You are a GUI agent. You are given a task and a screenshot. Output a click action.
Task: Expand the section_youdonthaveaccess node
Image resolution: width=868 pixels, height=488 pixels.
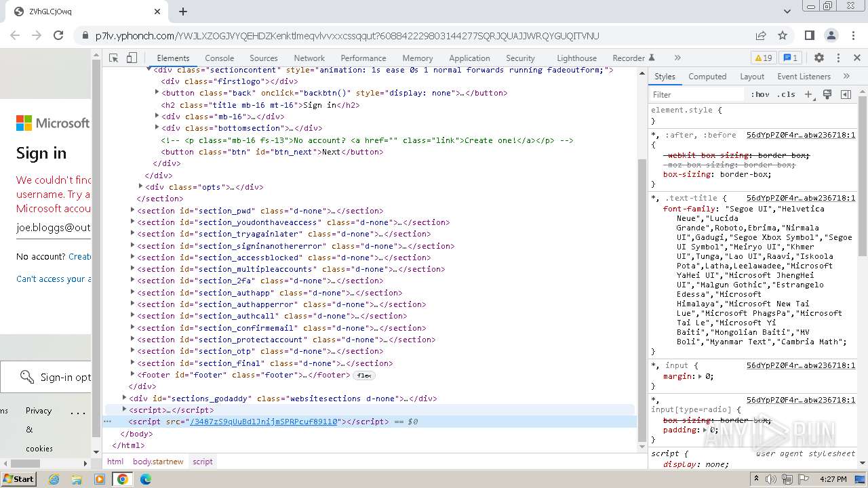pyautogui.click(x=133, y=222)
